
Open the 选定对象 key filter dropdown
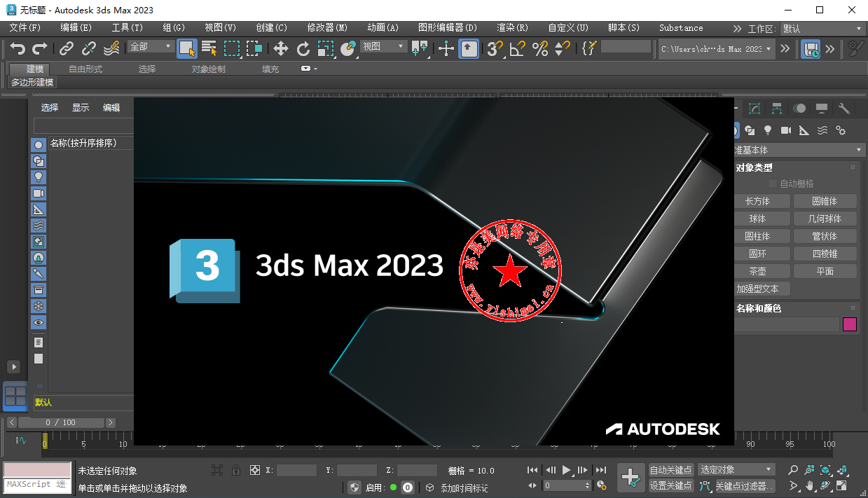(x=736, y=470)
